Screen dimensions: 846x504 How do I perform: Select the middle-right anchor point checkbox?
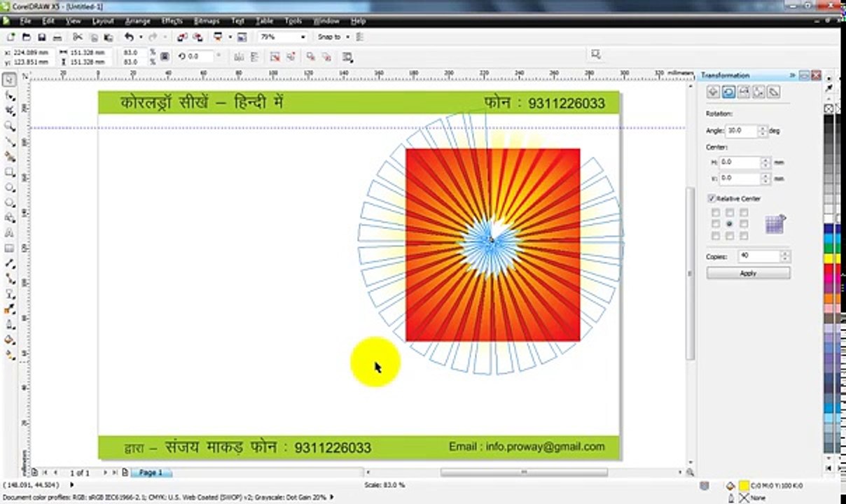744,224
